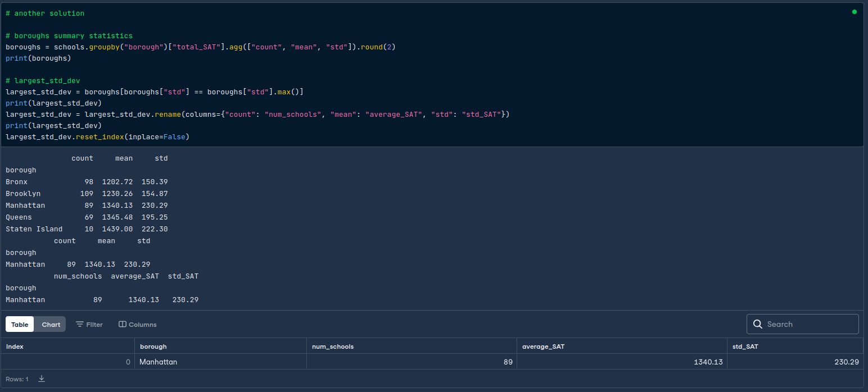This screenshot has width=868, height=392.
Task: Sort by the borough column header
Action: (x=220, y=347)
